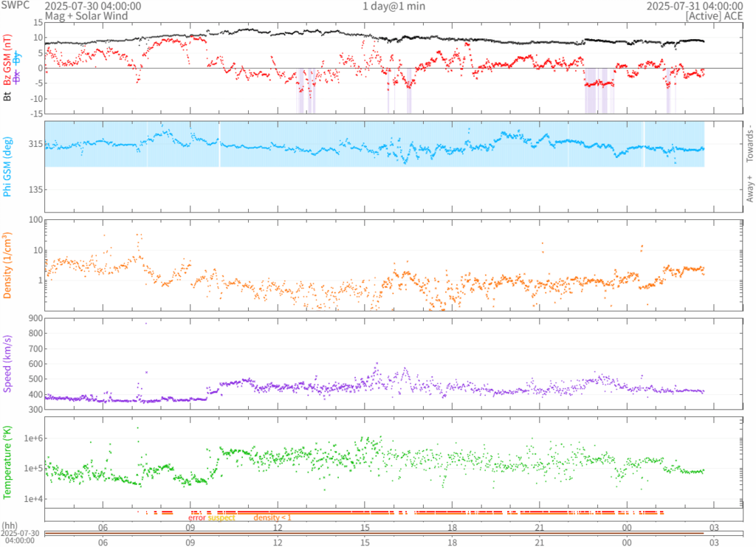Click the red 'error' legend label
756x547 pixels.
click(197, 517)
